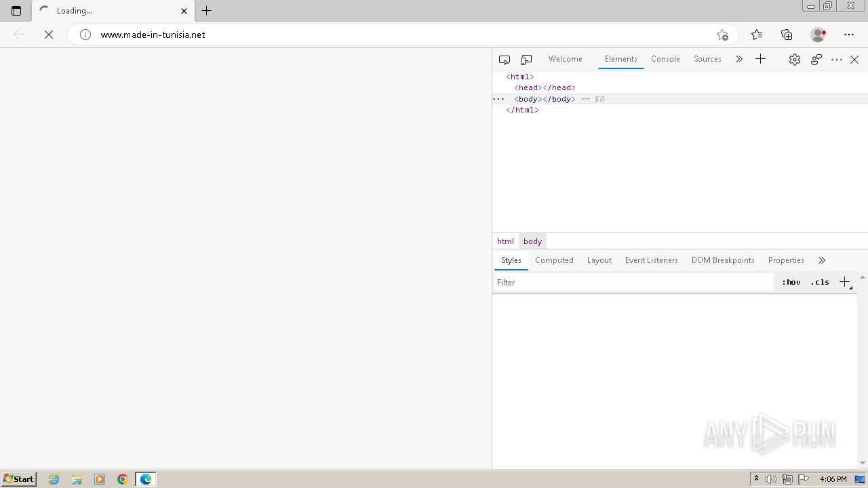Launch Internet Explorer from taskbar
This screenshot has height=488, width=868.
pos(54,479)
